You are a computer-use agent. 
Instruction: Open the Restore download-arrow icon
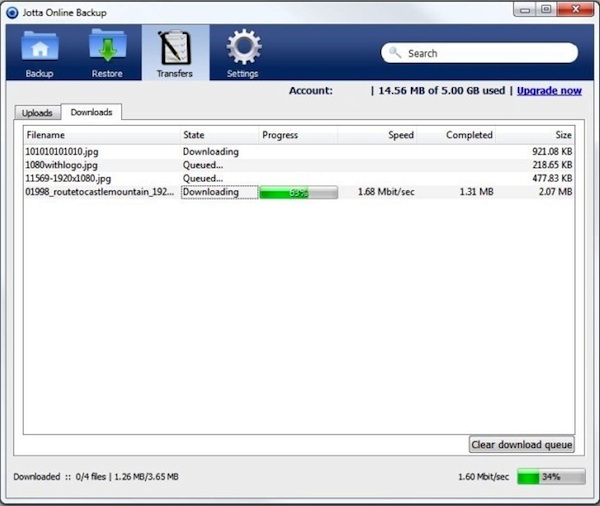(108, 46)
